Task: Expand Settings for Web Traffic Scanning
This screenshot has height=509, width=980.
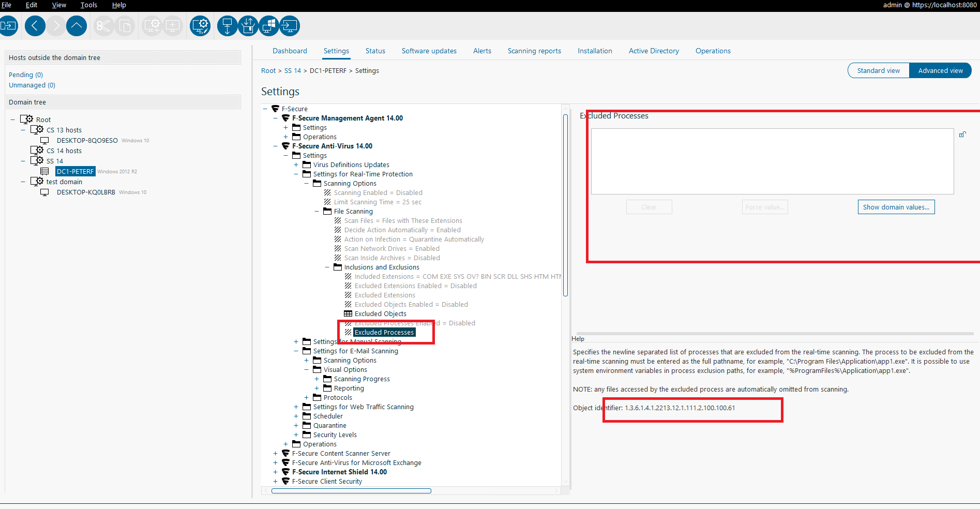Action: (296, 407)
